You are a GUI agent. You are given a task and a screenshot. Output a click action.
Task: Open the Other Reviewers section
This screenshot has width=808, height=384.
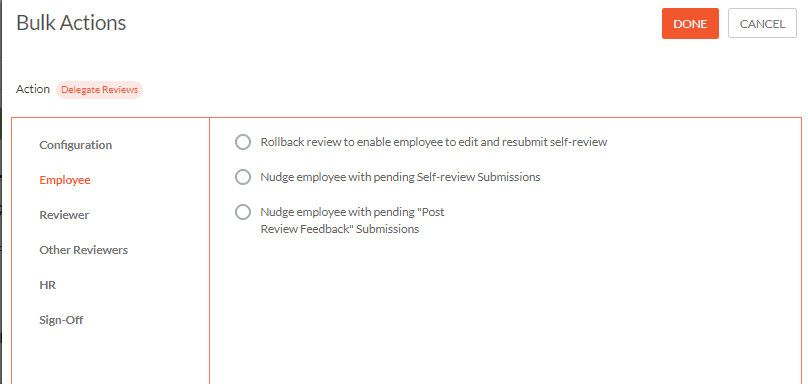[x=83, y=250]
